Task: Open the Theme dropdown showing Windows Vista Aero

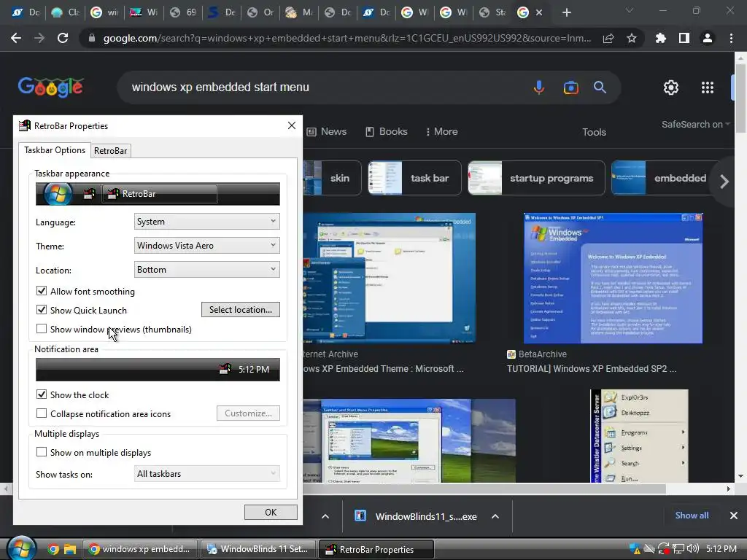Action: [206, 245]
